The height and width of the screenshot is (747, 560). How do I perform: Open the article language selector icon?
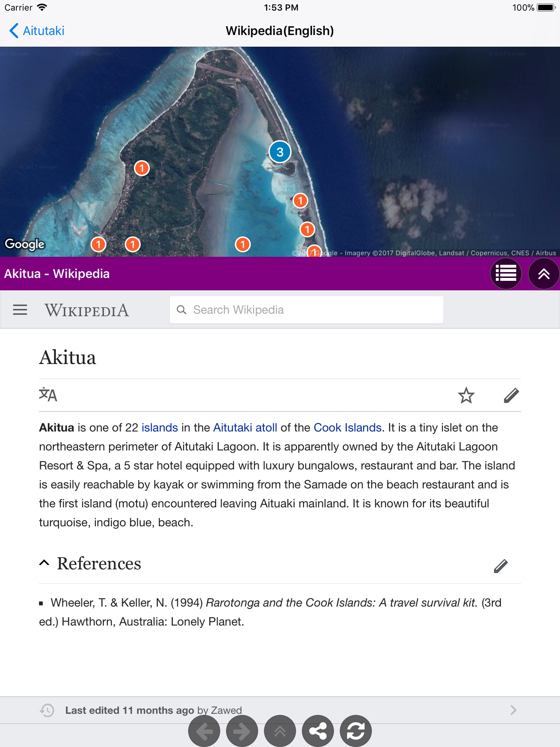pyautogui.click(x=48, y=395)
